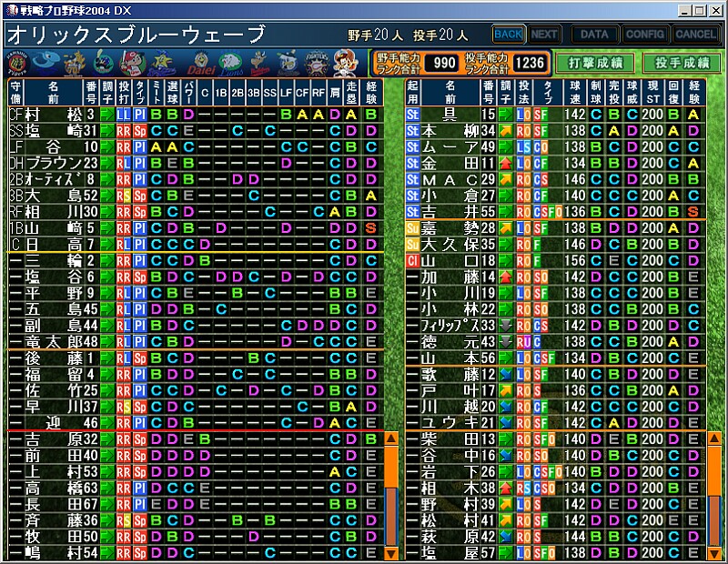The image size is (728, 564).
Task: Select pitcher MAC number 29
Action: pos(555,179)
